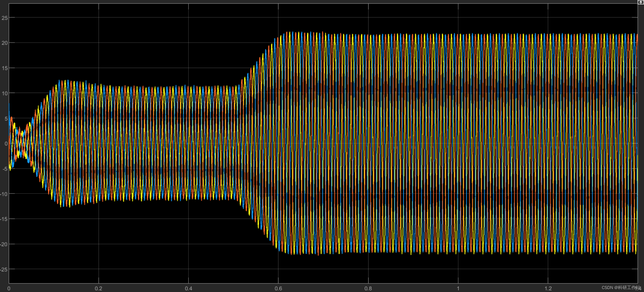Click the up-arrow icon at top right
The width and height of the screenshot is (644, 292).
click(x=641, y=2)
